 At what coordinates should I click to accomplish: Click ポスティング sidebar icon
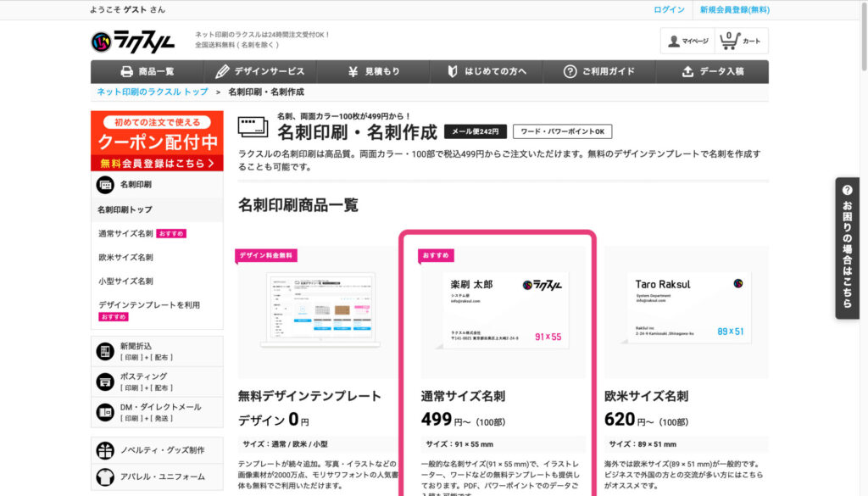105,382
